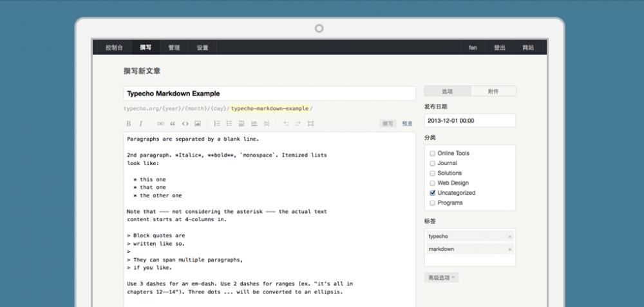Click the 登出 logout link
The width and height of the screenshot is (644, 307).
pos(500,48)
